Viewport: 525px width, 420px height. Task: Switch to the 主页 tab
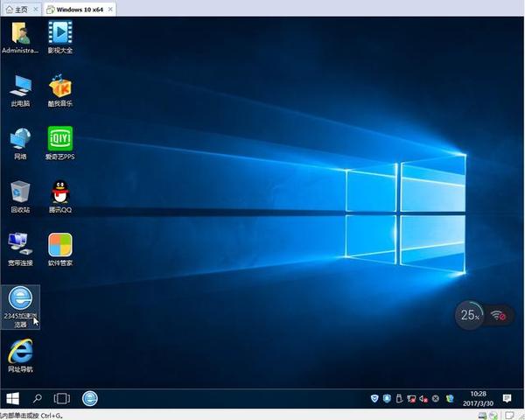point(16,9)
